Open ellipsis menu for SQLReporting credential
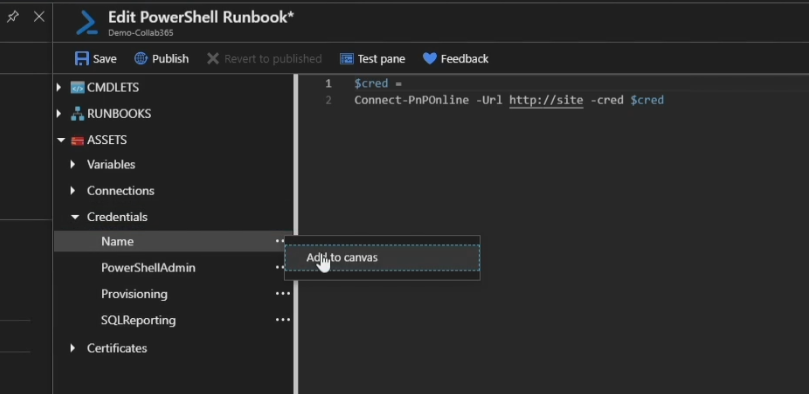Image resolution: width=809 pixels, height=394 pixels. click(x=283, y=320)
